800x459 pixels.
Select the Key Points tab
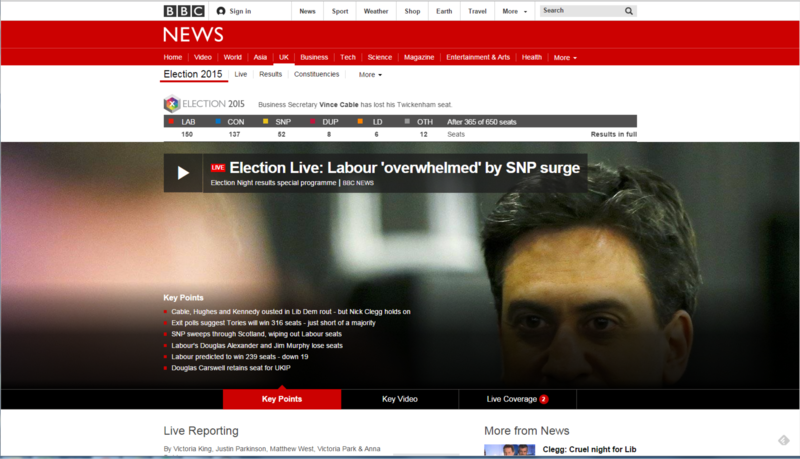point(282,399)
